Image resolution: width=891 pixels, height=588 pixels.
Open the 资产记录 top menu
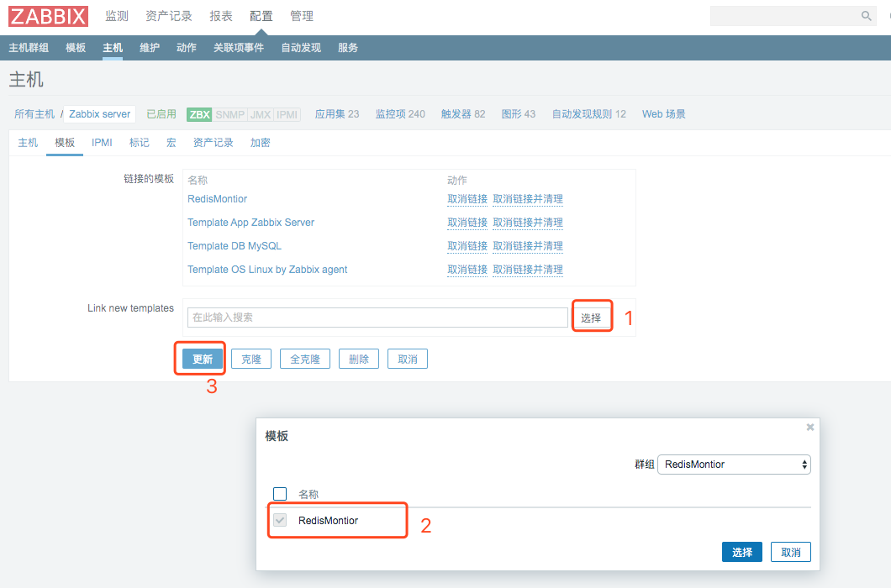coord(169,16)
